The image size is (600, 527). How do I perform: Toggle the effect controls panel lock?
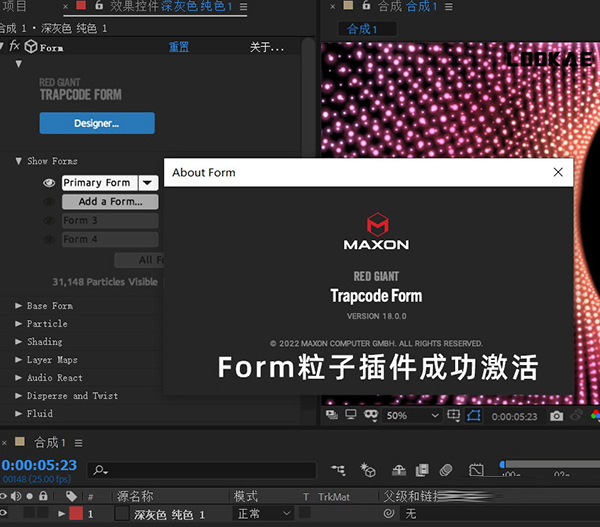click(x=99, y=5)
